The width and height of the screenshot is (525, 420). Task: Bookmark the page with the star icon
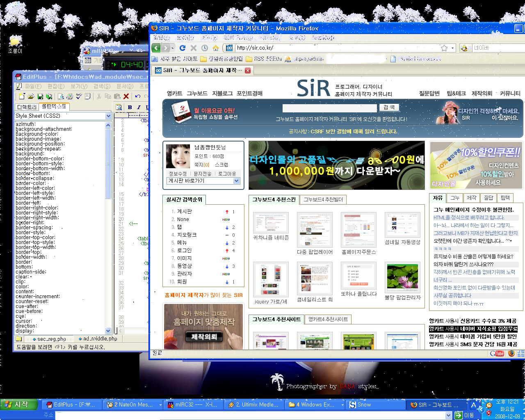point(444,48)
